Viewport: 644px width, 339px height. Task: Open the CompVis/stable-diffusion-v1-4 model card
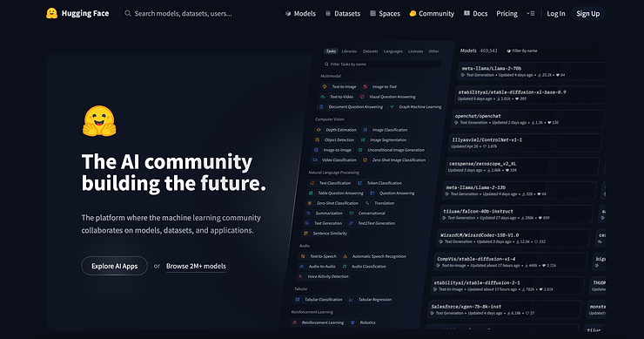point(511,262)
